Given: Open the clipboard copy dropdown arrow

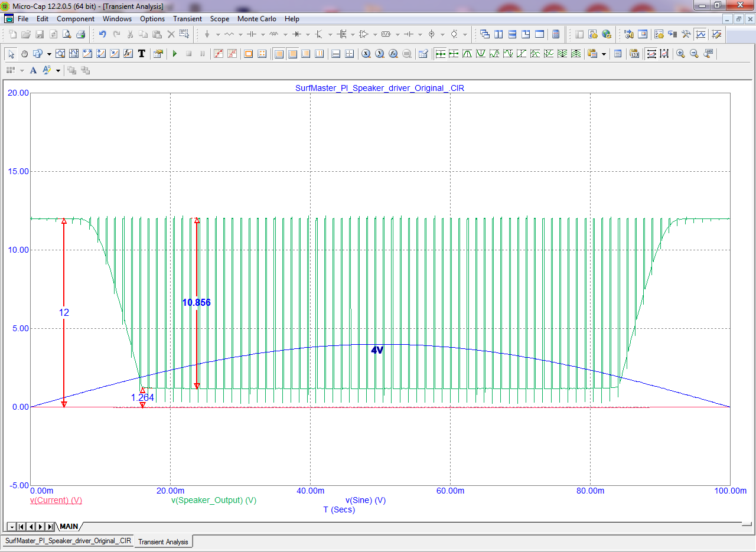Looking at the screenshot, I should [604, 54].
